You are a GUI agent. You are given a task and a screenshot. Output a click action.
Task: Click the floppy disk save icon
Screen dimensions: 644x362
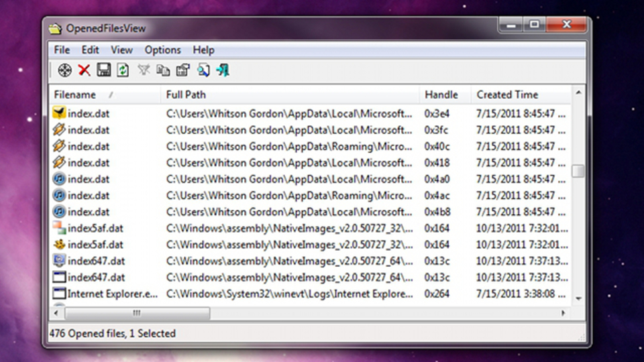coord(103,70)
